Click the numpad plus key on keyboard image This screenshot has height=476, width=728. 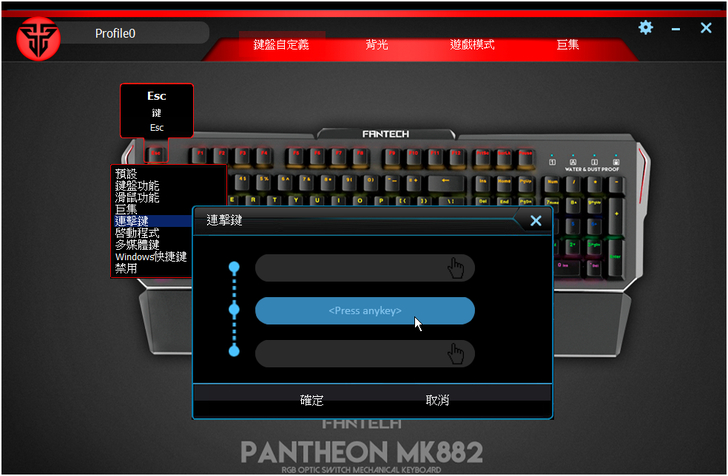pyautogui.click(x=616, y=216)
